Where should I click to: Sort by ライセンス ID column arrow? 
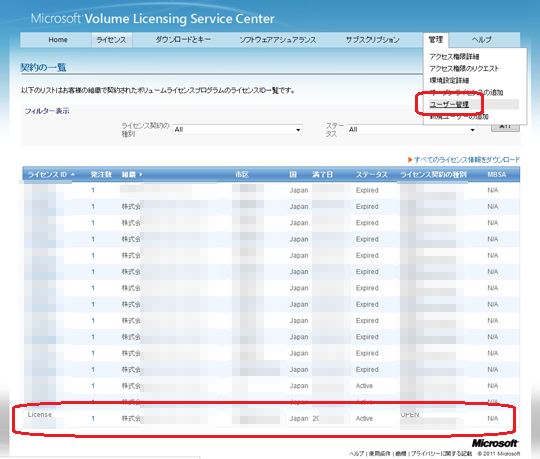click(73, 175)
